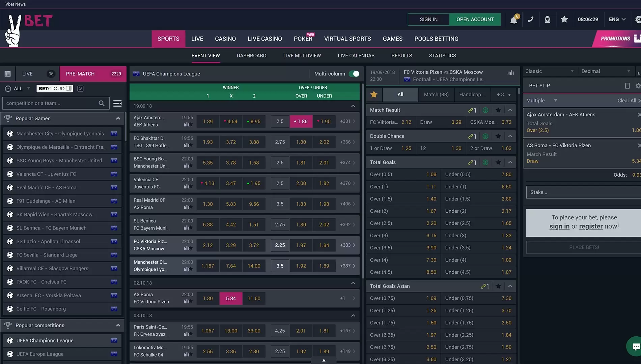Image resolution: width=641 pixels, height=364 pixels.
Task: Open match statistics bar-chart icon in event header
Action: [x=511, y=72]
